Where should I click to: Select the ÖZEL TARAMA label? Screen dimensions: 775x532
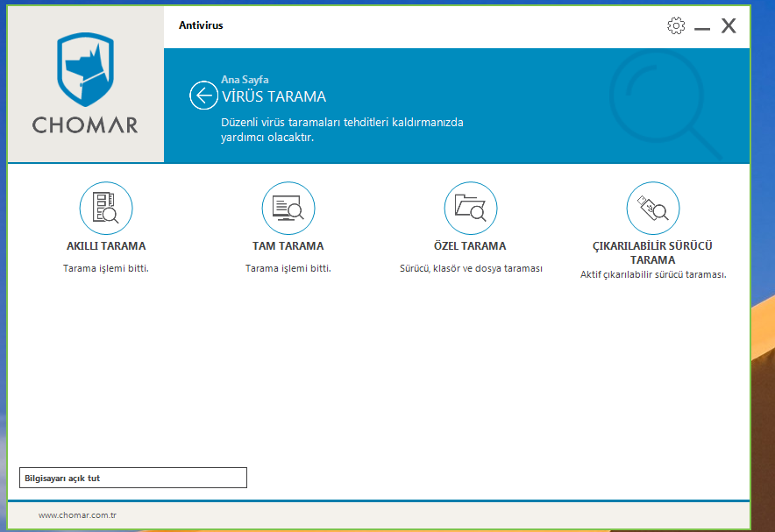coord(470,246)
